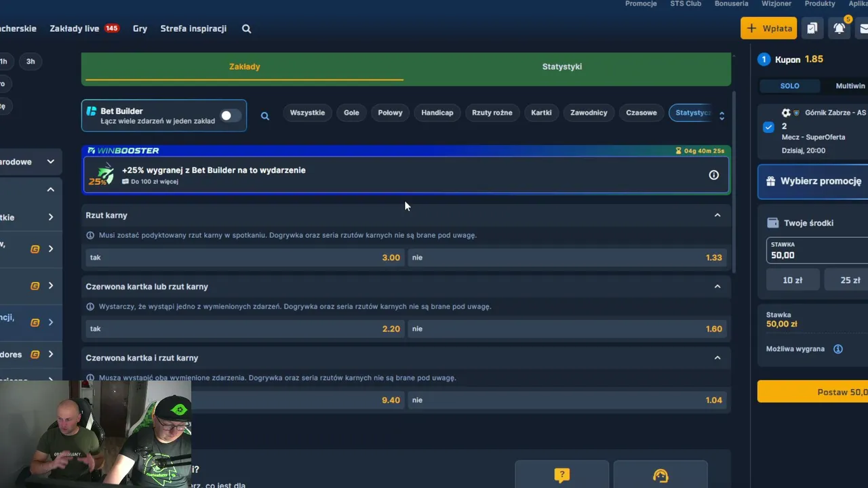Image resolution: width=868 pixels, height=488 pixels.
Task: Click the Bet Builder logo icon
Action: pyautogui.click(x=92, y=111)
